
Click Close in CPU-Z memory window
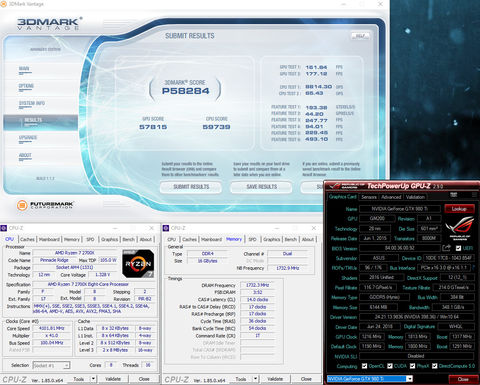coord(306,379)
